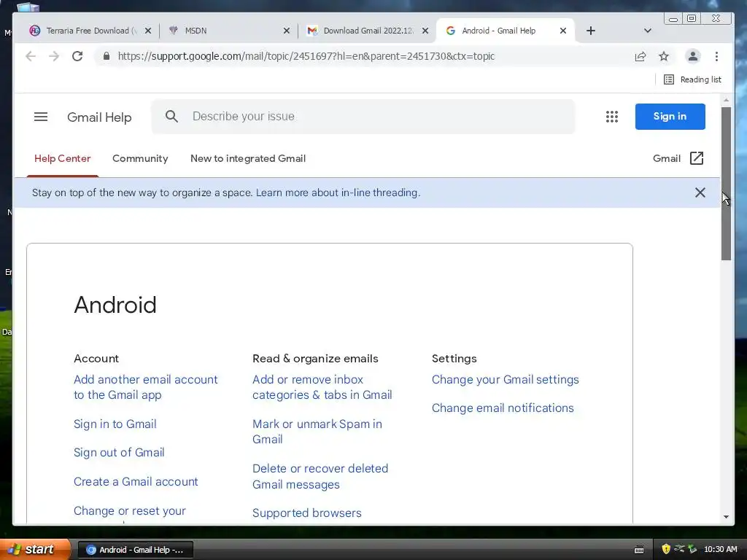747x560 pixels.
Task: Click the yellow security shield tray icon
Action: [666, 549]
